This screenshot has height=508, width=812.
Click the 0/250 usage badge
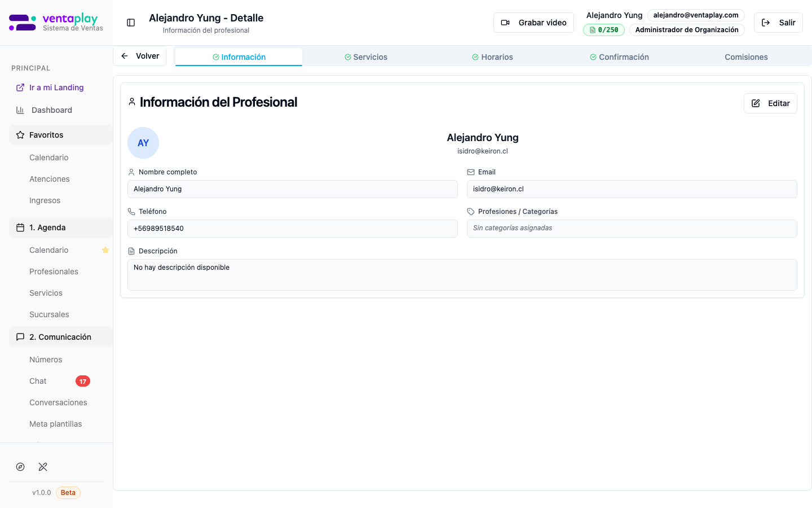pyautogui.click(x=603, y=30)
